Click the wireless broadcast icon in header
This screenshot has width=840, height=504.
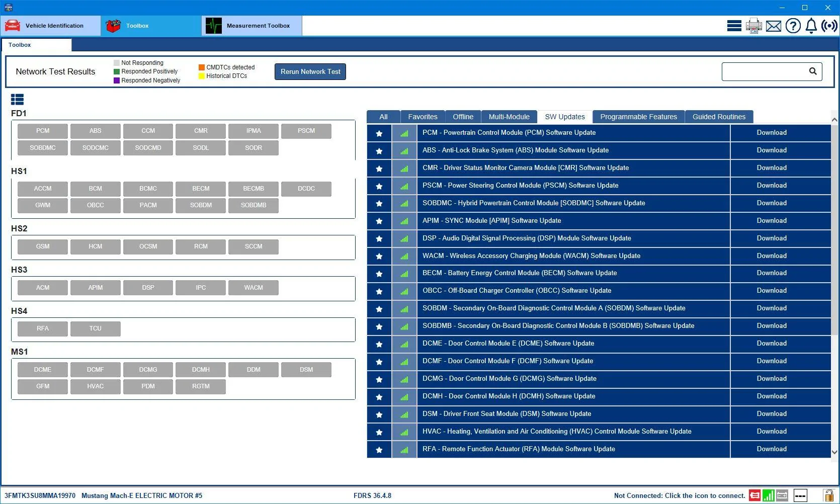click(x=829, y=26)
